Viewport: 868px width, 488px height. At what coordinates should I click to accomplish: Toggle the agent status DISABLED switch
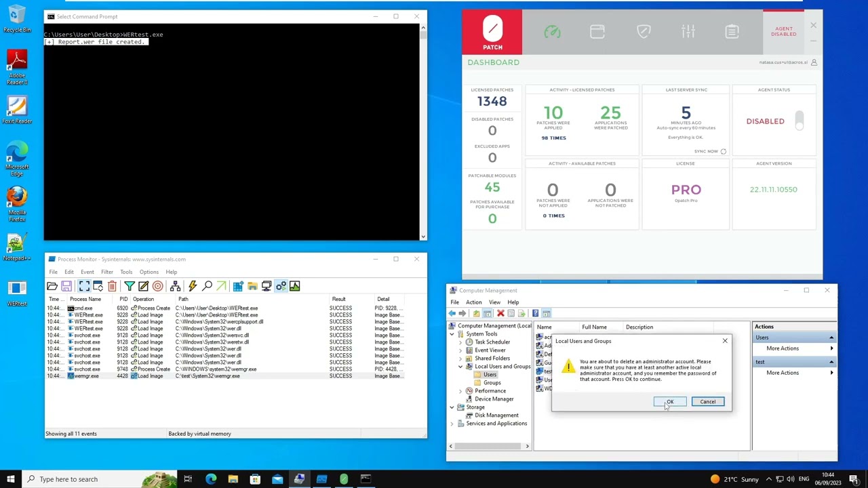point(800,121)
